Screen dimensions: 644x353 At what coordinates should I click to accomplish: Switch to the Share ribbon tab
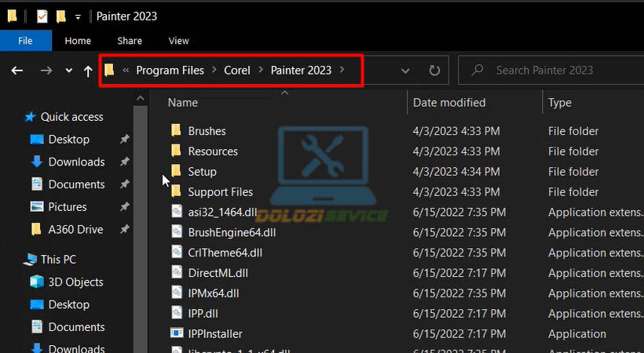click(x=130, y=41)
